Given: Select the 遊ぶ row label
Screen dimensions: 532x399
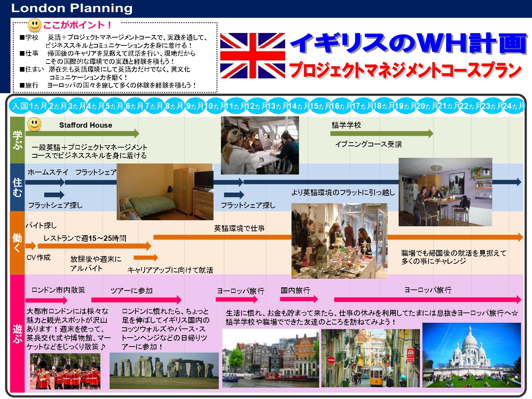Looking at the screenshot, I should (17, 333).
